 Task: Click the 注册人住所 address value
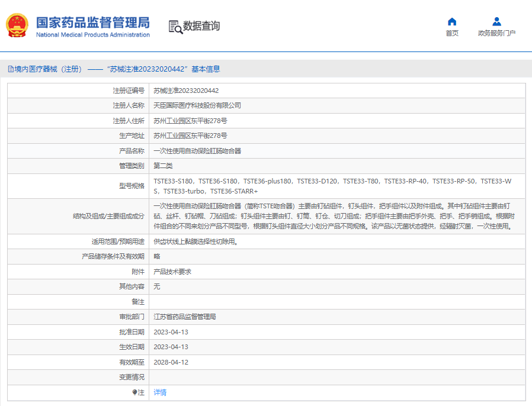pos(190,121)
